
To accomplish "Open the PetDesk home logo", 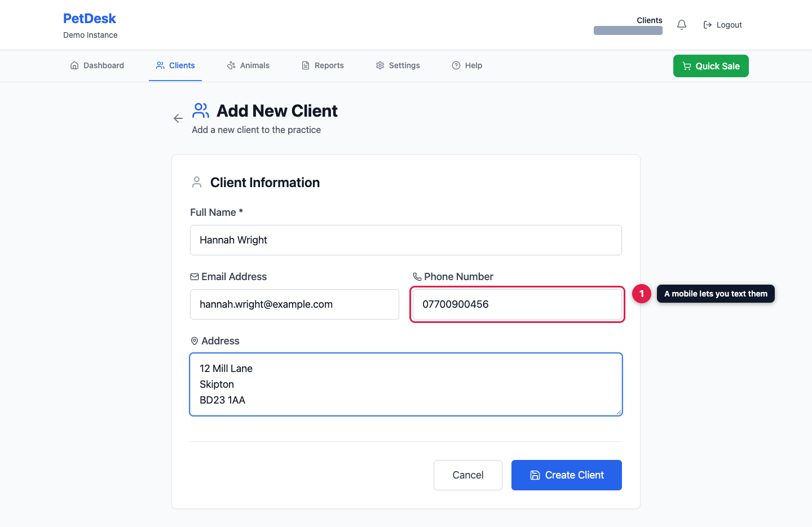I will click(90, 19).
